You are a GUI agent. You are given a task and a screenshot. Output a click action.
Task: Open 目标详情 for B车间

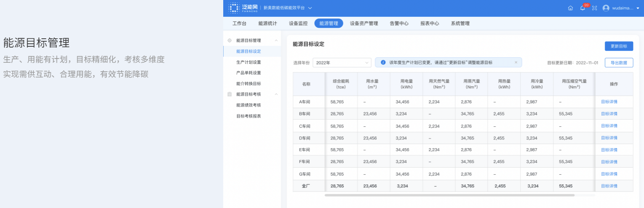(x=609, y=114)
